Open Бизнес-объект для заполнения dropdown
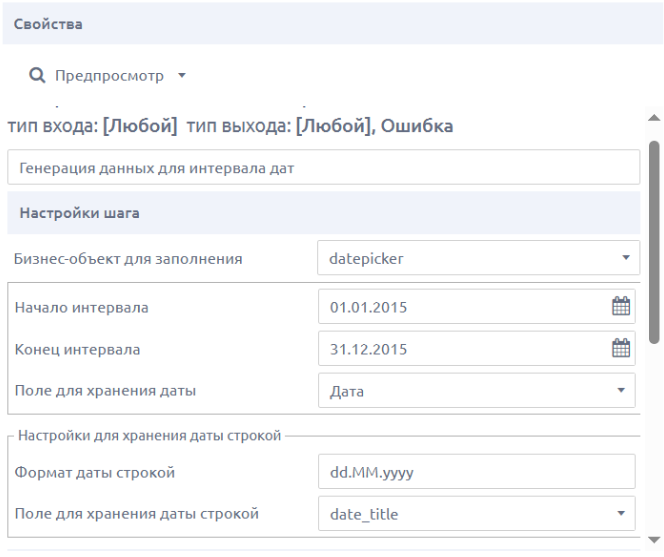This screenshot has width=664, height=557. click(479, 258)
